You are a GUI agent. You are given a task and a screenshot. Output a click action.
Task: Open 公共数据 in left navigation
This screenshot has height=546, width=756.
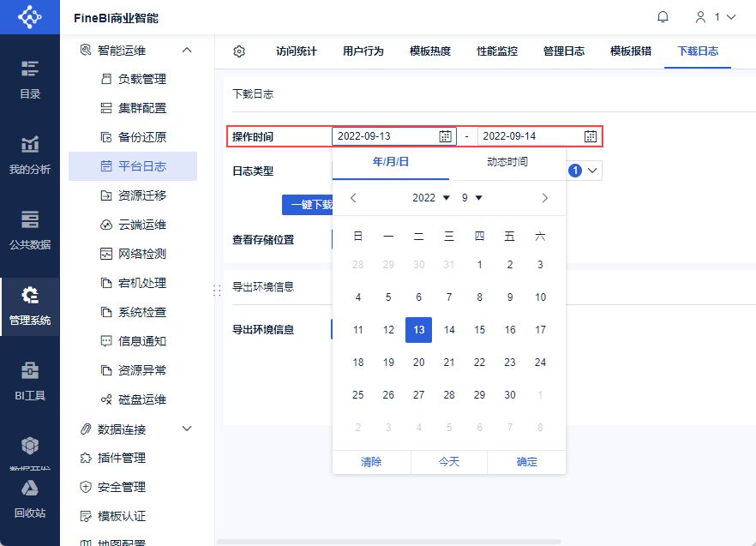[x=30, y=229]
